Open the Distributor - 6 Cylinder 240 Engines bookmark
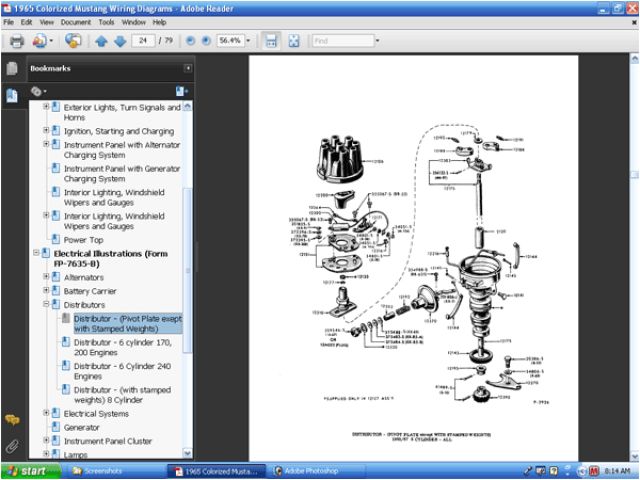640x480 pixels. [x=118, y=371]
